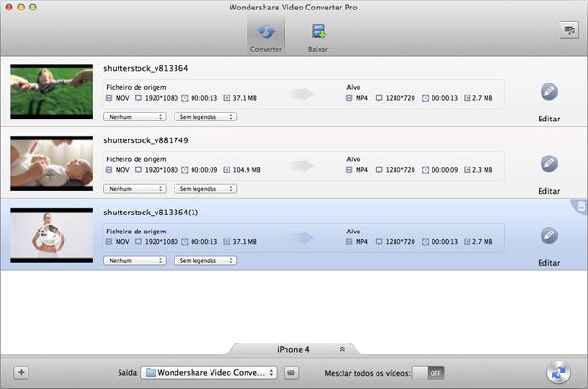This screenshot has height=389, width=588.
Task: Start conversion with the round convert button
Action: click(558, 373)
